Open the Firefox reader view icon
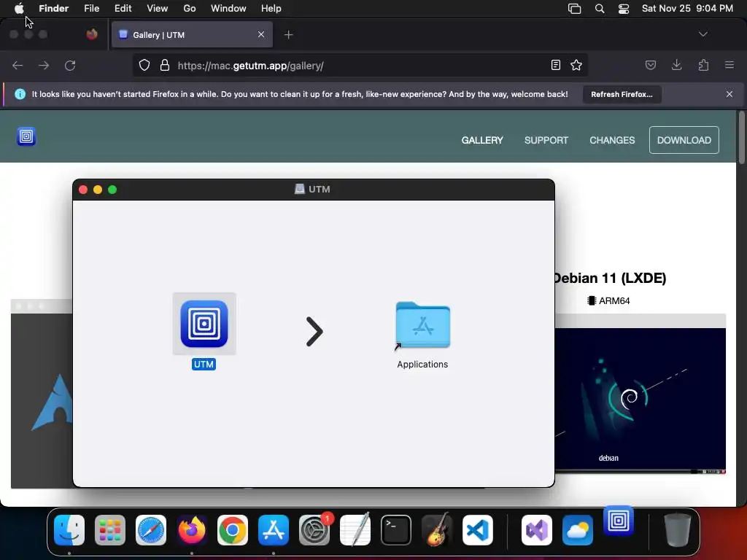 (555, 65)
